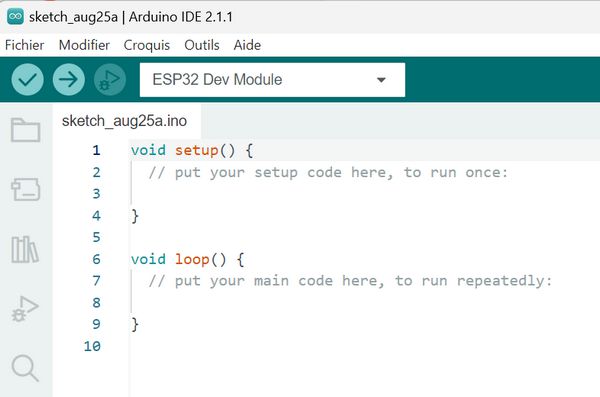Click line number 1 in the gutter
Screen dimensions: 600x397
pos(96,150)
